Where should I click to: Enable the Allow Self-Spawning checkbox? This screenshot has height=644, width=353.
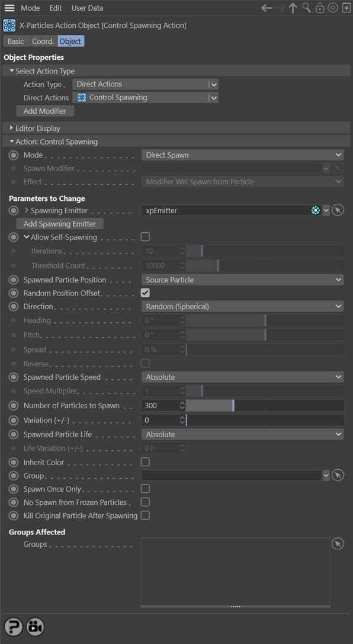click(x=145, y=237)
